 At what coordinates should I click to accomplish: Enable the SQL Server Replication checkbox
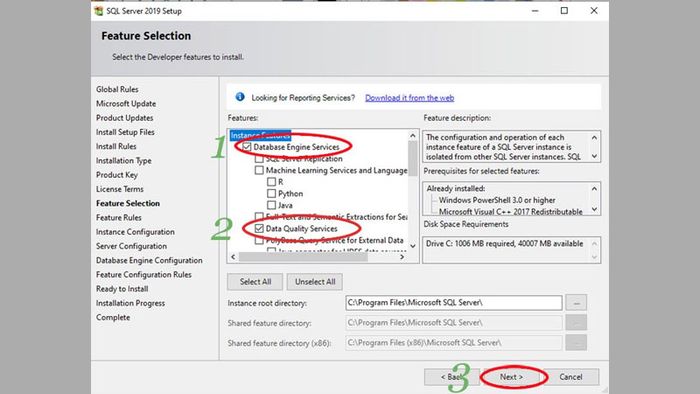(259, 158)
